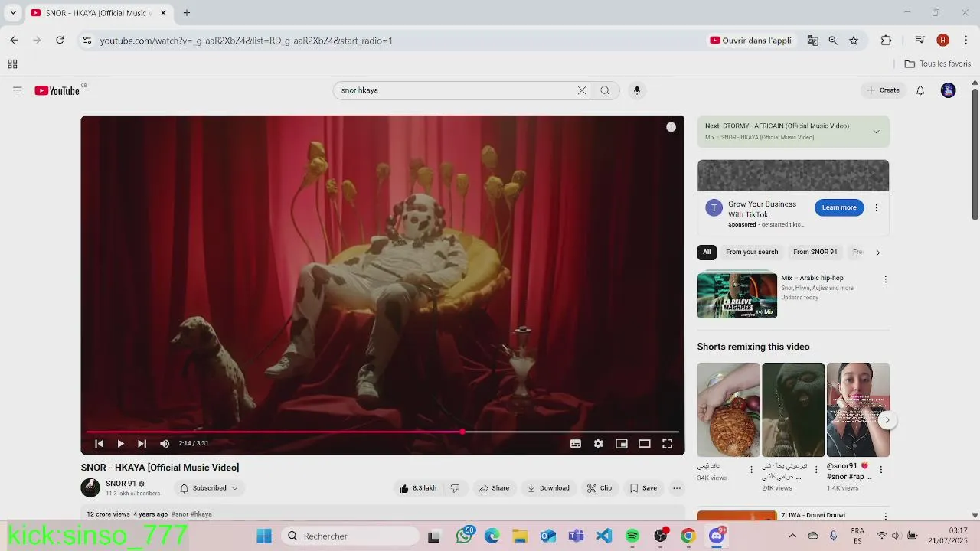Click the #snor hashtag link
This screenshot has width=980, height=551.
coord(179,514)
